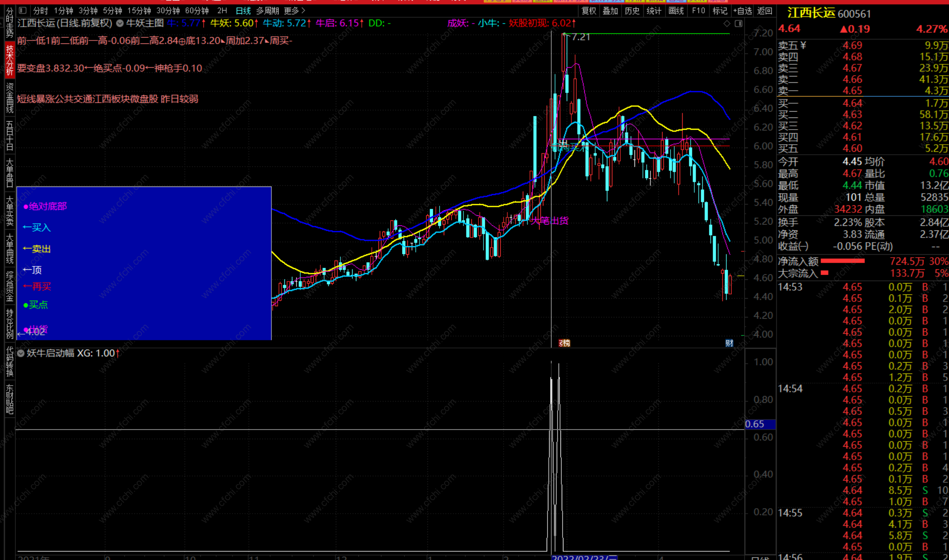Click the +自选 add-to-watchlist button

point(742,11)
